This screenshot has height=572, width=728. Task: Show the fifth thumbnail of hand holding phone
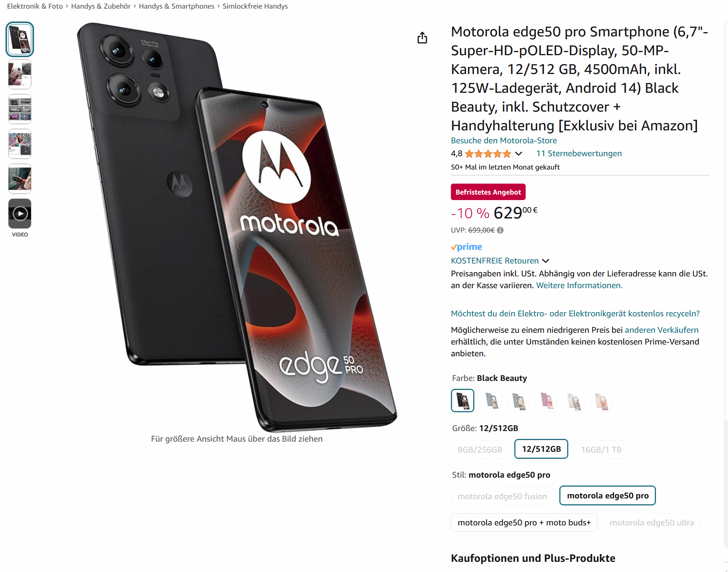[x=20, y=179]
